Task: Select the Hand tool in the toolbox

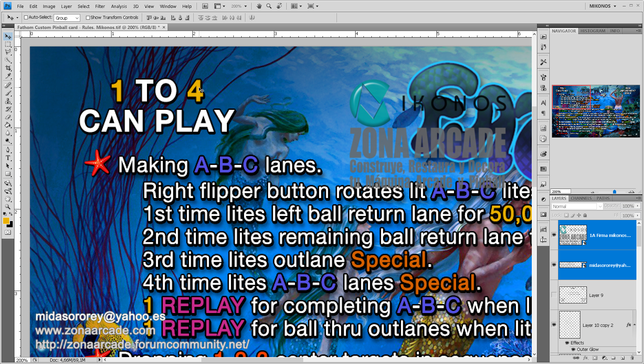Action: pyautogui.click(x=8, y=199)
